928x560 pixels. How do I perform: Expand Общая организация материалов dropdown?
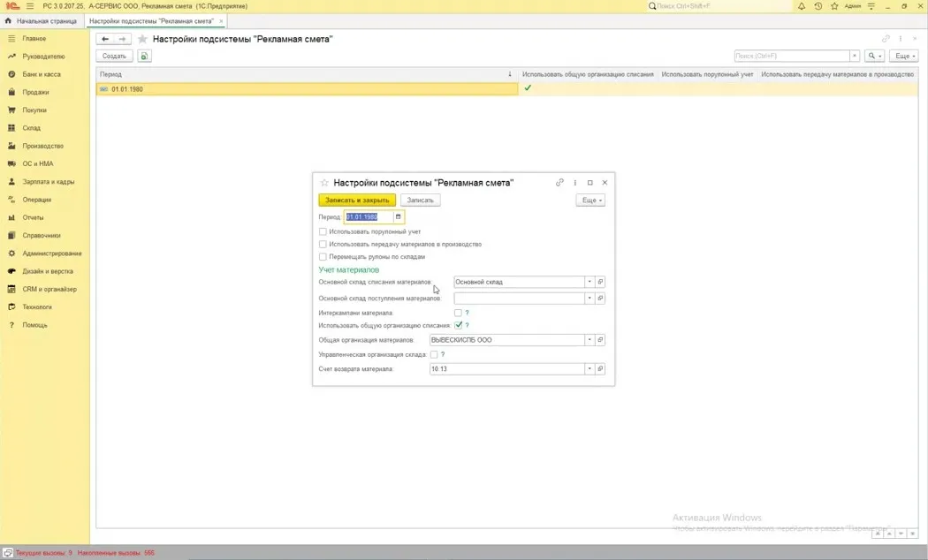click(x=590, y=340)
